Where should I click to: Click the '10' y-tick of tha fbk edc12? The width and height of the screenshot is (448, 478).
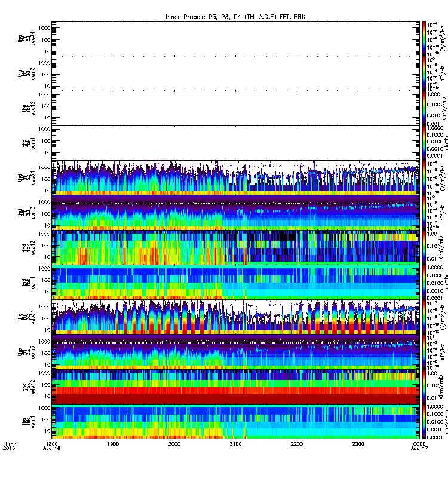pos(47,118)
